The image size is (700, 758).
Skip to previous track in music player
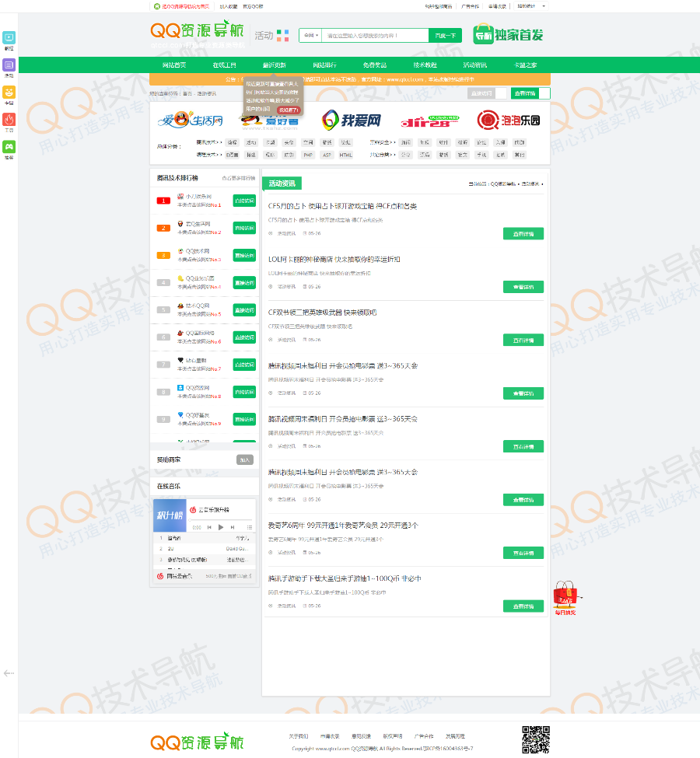(x=209, y=527)
